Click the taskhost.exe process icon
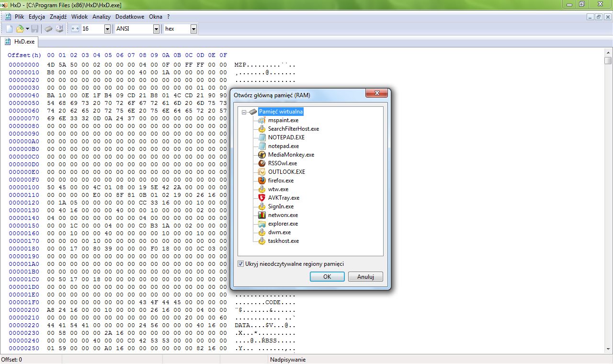 point(261,241)
